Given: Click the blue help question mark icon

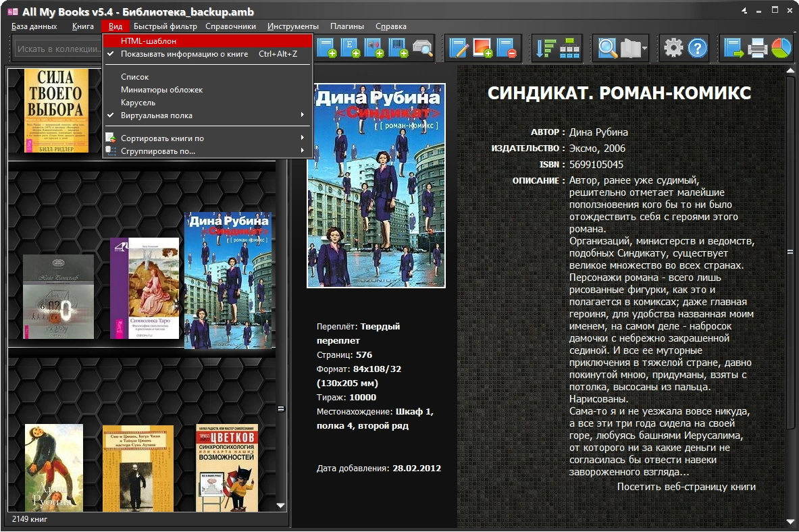Looking at the screenshot, I should pyautogui.click(x=696, y=48).
